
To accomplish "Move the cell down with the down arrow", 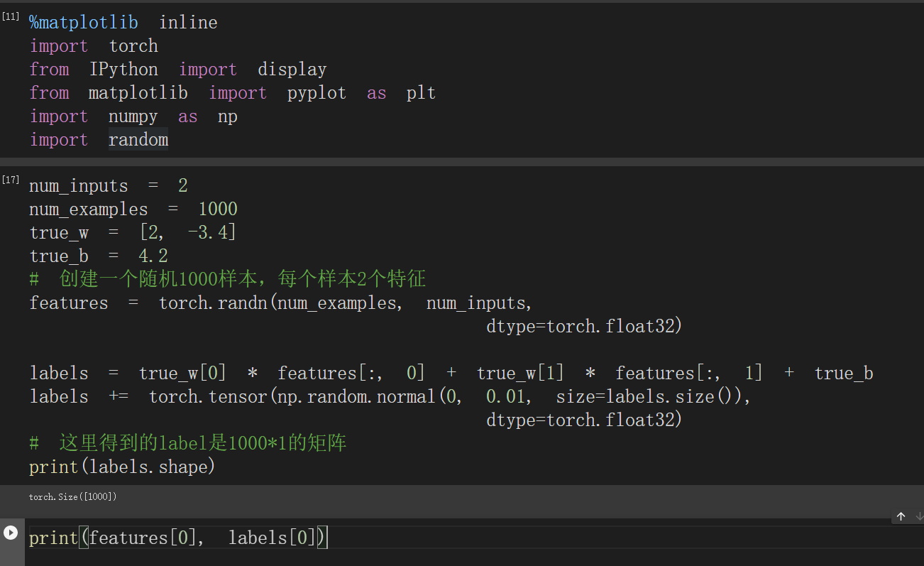I will (920, 516).
